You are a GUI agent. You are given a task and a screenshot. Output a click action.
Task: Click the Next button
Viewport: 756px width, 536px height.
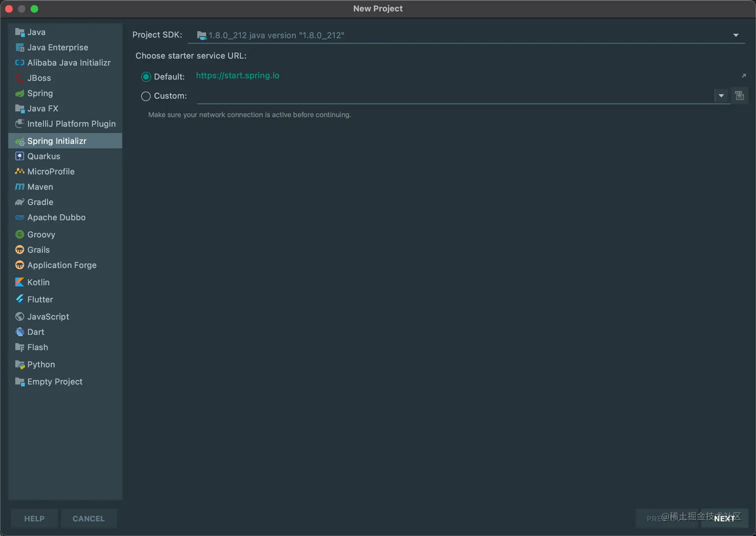pos(724,518)
